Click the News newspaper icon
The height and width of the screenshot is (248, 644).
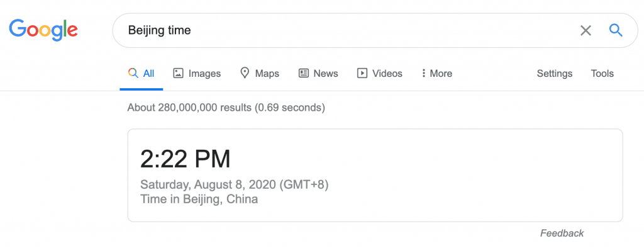tap(304, 73)
